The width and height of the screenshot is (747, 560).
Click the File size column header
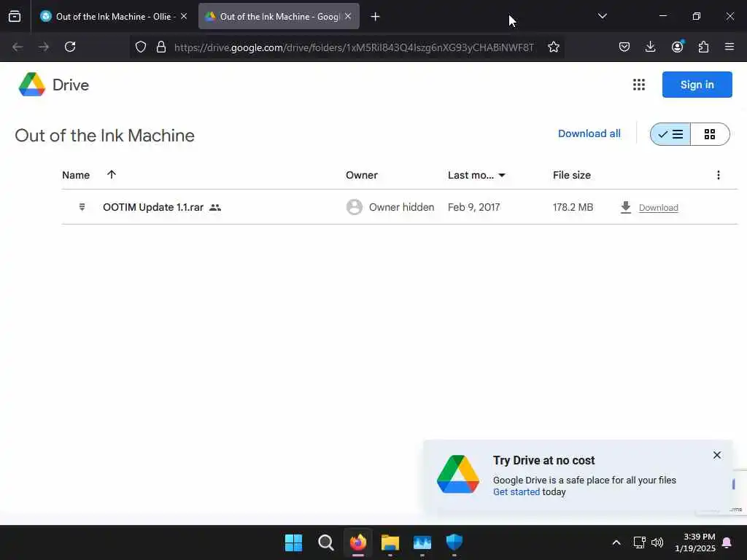click(x=572, y=175)
